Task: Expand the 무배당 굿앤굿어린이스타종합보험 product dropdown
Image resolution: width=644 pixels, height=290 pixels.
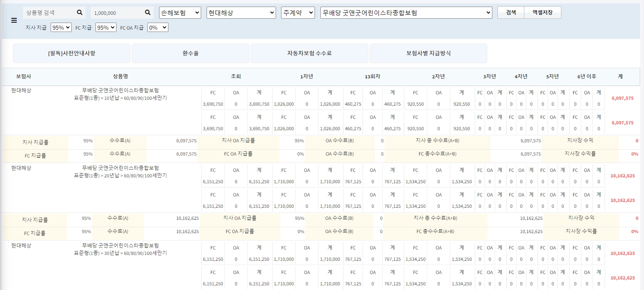Action: coord(406,12)
